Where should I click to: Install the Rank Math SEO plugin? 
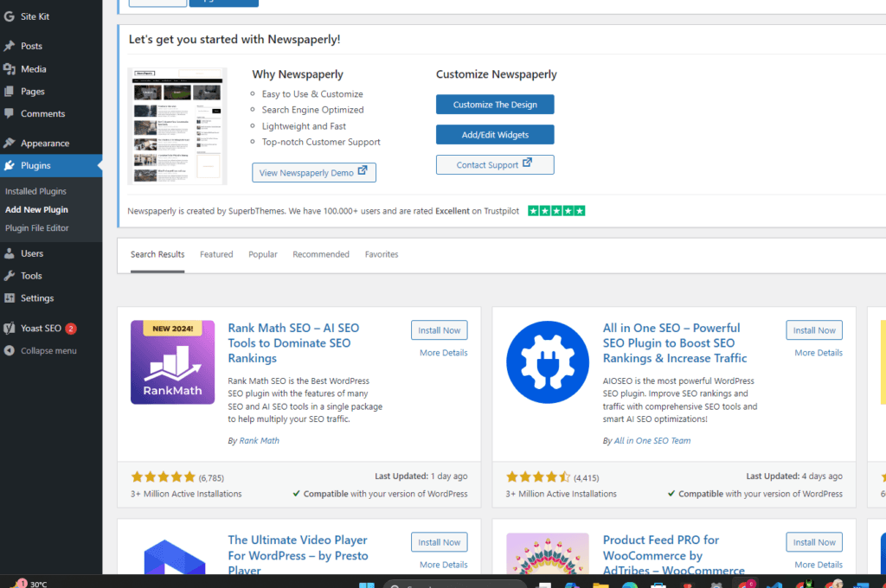coord(439,330)
